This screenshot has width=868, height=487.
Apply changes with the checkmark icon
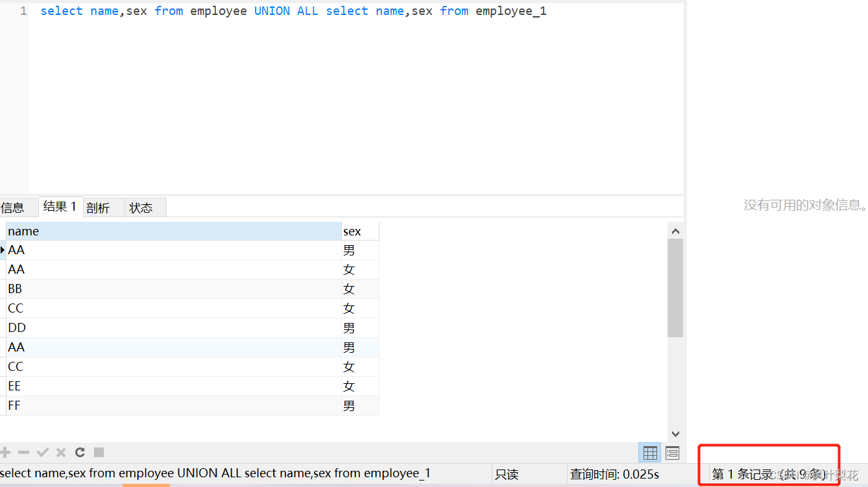pos(43,452)
